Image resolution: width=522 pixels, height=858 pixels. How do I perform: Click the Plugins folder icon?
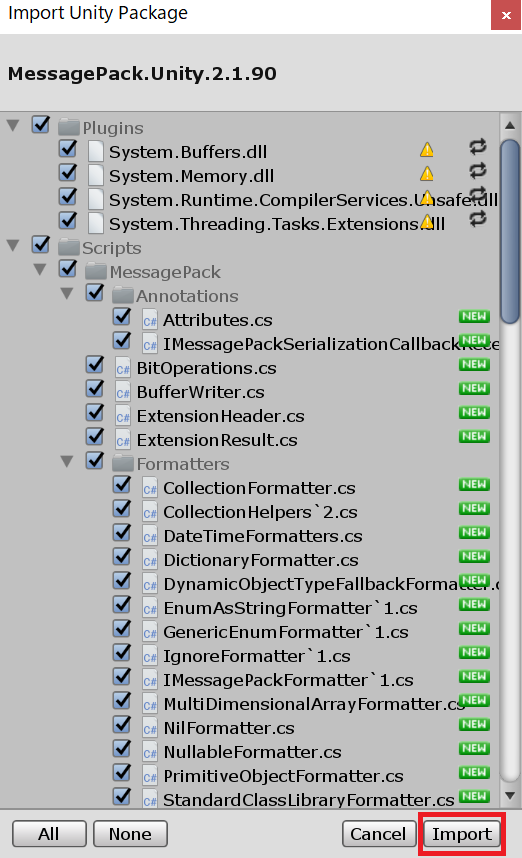pos(69,127)
